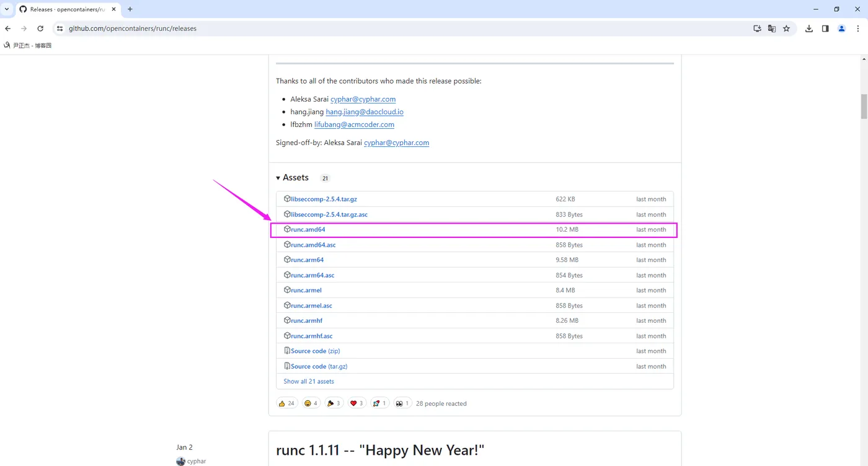Click the package icon beside runc.armhf
The width and height of the screenshot is (868, 466).
tap(287, 320)
